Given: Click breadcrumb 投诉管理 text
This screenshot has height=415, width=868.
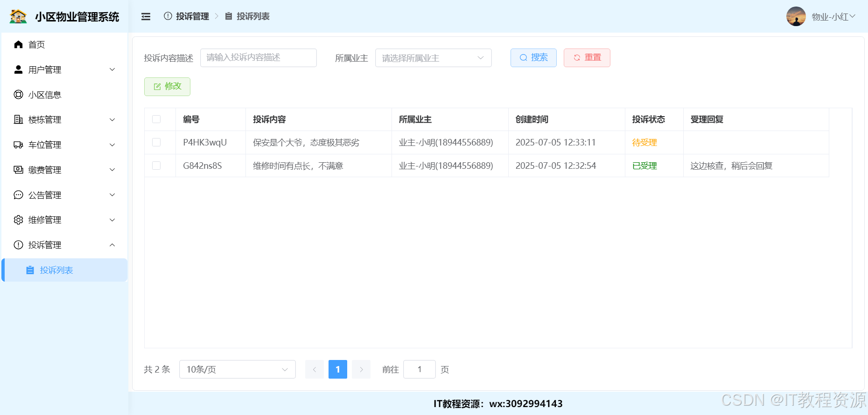Looking at the screenshot, I should [x=192, y=16].
